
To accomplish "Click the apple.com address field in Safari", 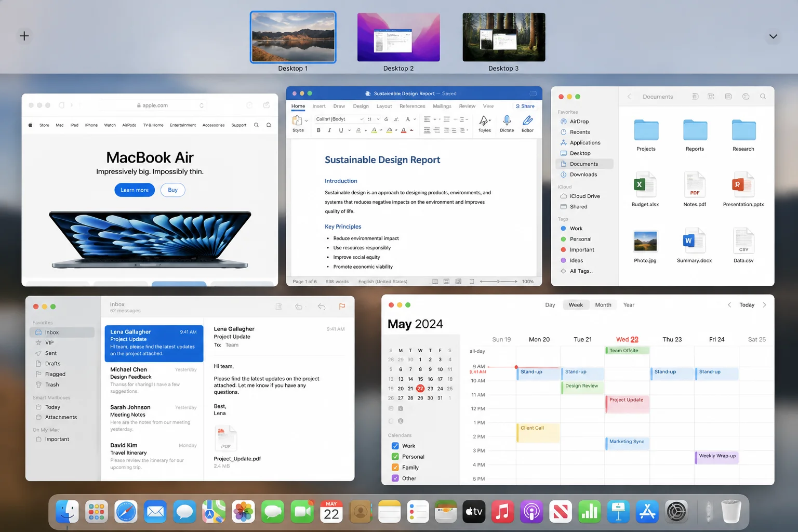I will (x=152, y=105).
